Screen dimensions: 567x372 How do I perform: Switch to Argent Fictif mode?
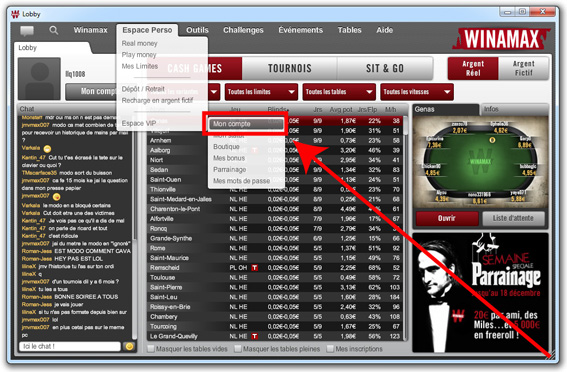click(x=523, y=68)
